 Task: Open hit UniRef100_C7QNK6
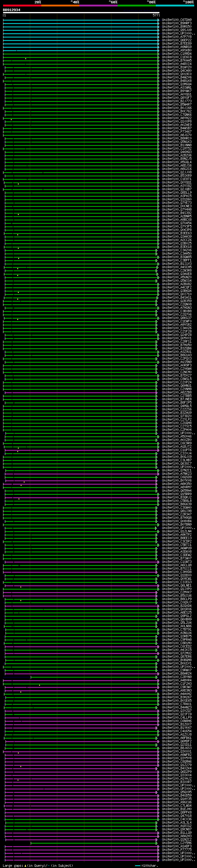177,115
